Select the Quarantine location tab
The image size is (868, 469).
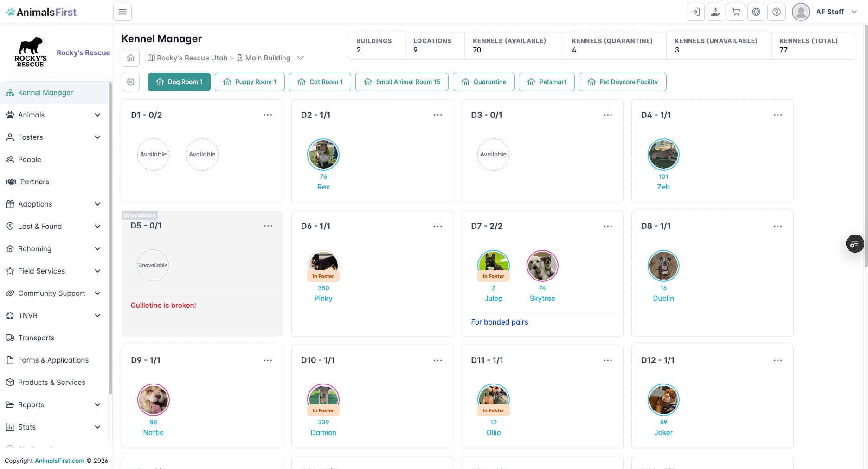point(484,82)
